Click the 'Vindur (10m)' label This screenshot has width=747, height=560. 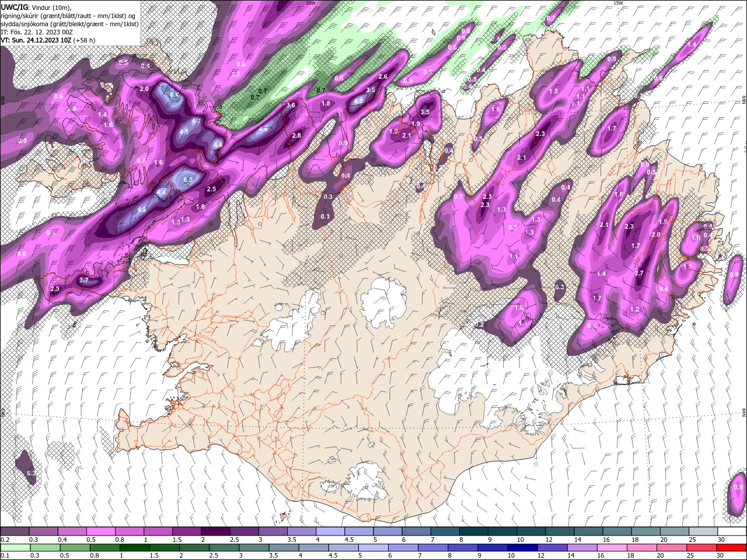(51, 6)
